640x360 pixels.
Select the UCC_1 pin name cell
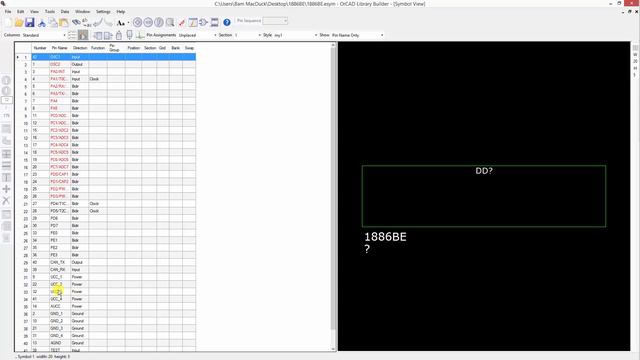(x=60, y=277)
